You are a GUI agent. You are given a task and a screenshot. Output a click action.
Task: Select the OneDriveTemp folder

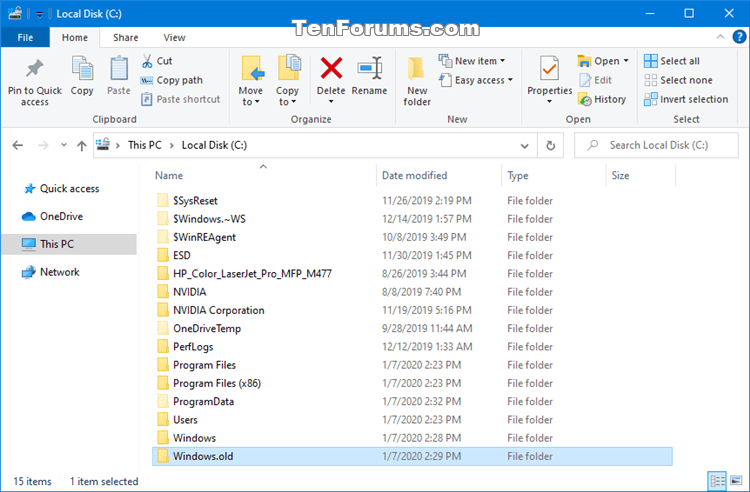(x=412, y=328)
